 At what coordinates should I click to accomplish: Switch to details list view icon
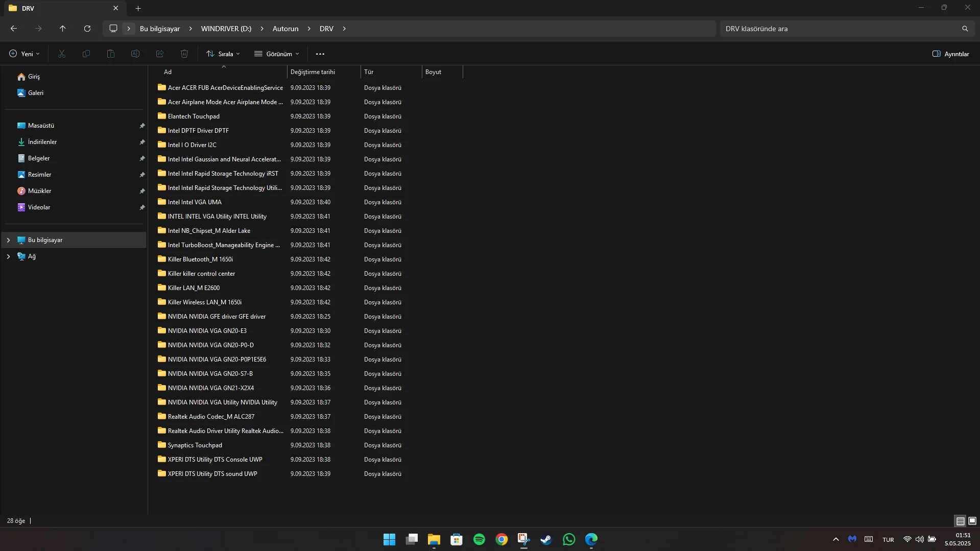point(960,521)
